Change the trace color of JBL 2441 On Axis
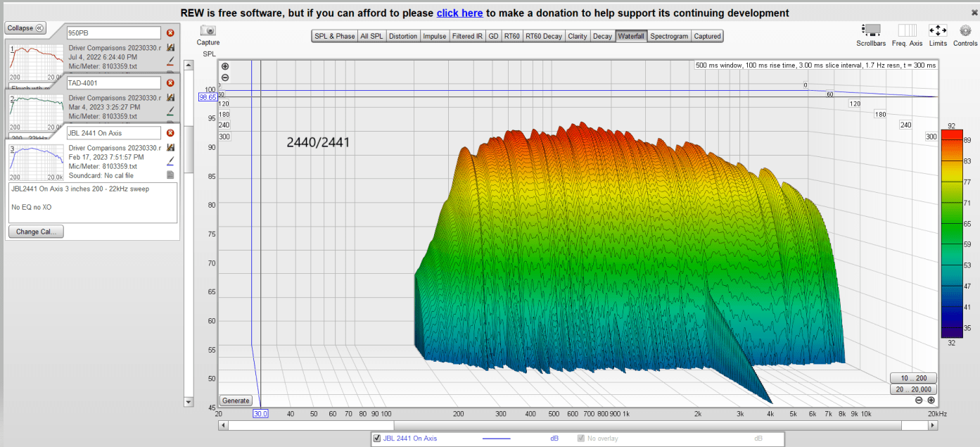This screenshot has width=980, height=447. click(x=170, y=161)
